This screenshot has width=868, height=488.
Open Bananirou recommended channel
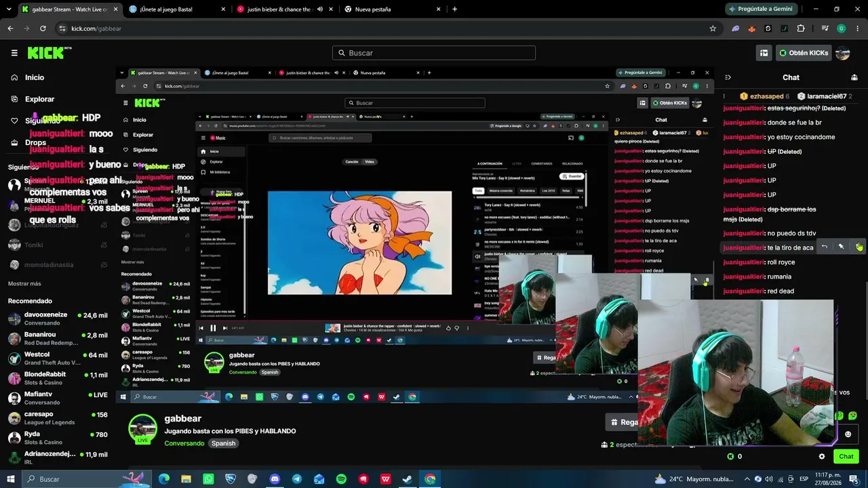(x=58, y=338)
